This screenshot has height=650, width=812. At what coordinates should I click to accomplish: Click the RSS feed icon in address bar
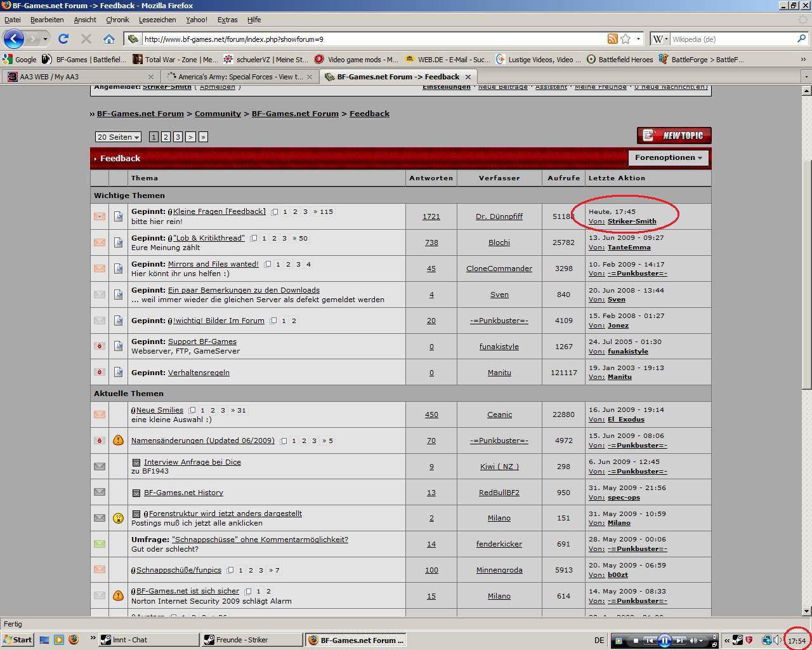(x=612, y=39)
